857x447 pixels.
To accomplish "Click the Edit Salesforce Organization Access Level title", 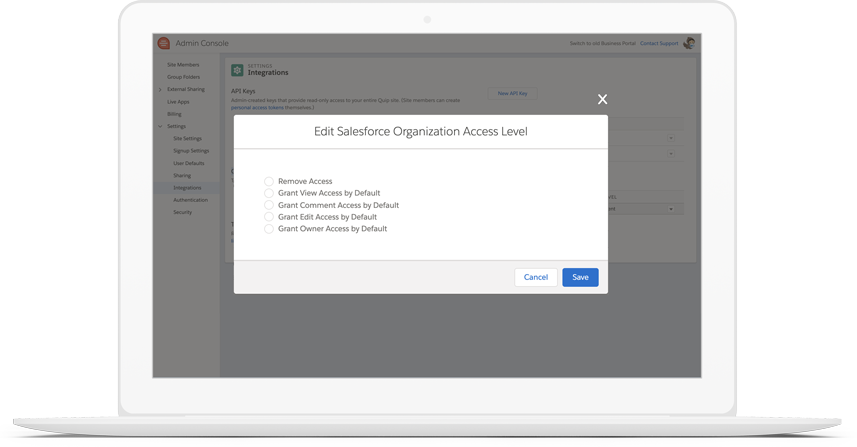I will (x=421, y=132).
